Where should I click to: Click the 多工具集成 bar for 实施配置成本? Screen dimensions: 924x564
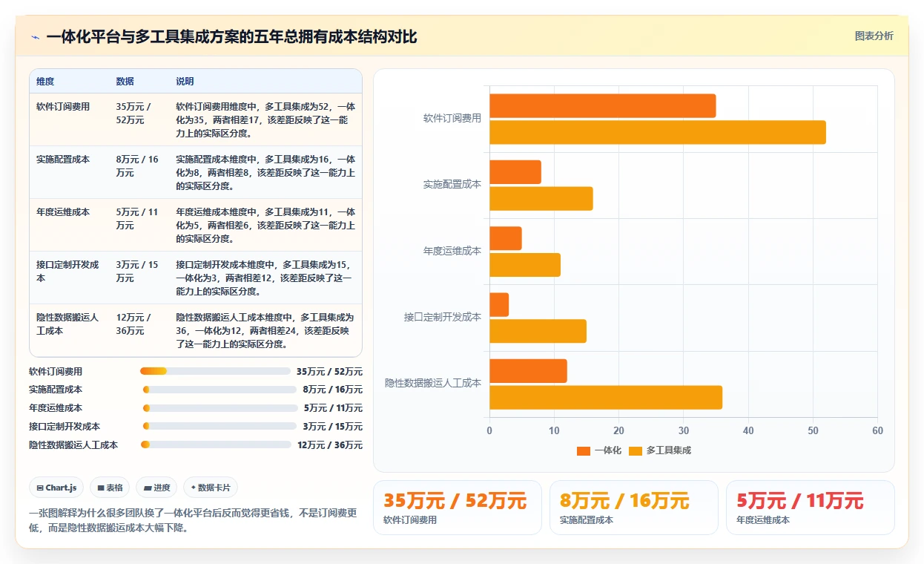(x=541, y=199)
